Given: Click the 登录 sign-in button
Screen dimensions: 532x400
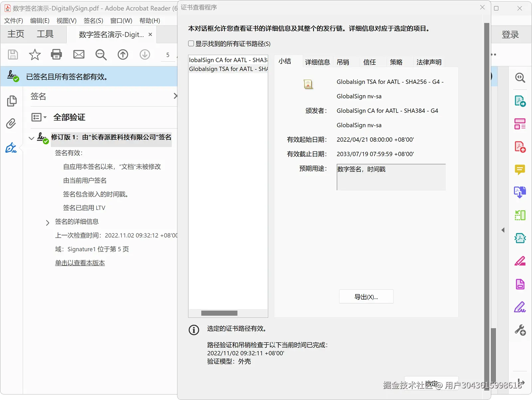Looking at the screenshot, I should [510, 34].
